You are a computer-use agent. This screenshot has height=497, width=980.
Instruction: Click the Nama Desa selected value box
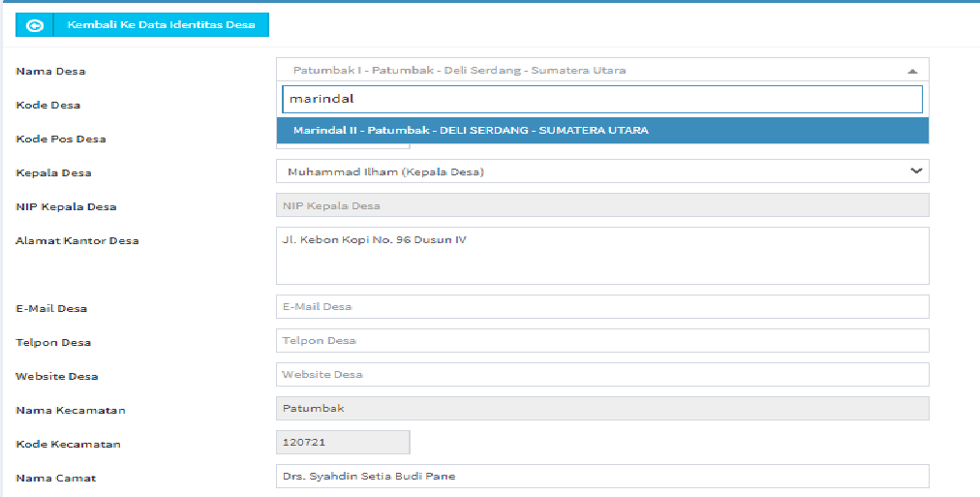click(x=602, y=70)
